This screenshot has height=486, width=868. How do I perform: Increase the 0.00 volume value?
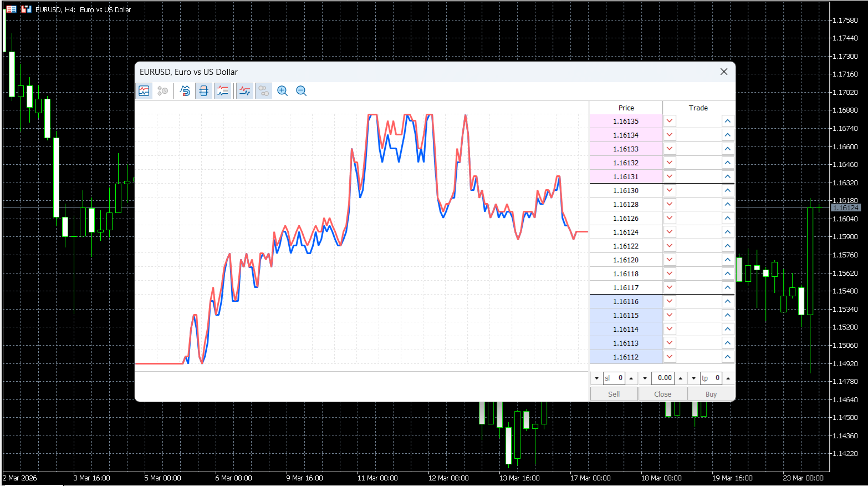click(x=680, y=378)
